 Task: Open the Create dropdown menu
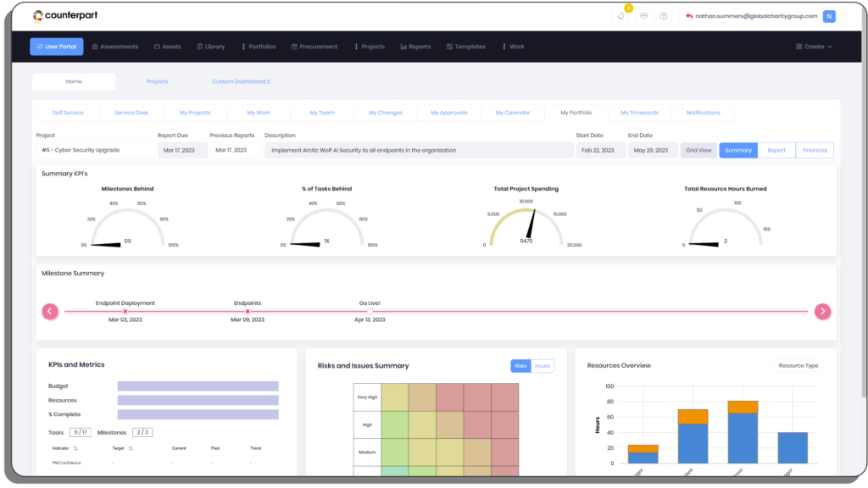click(x=813, y=47)
